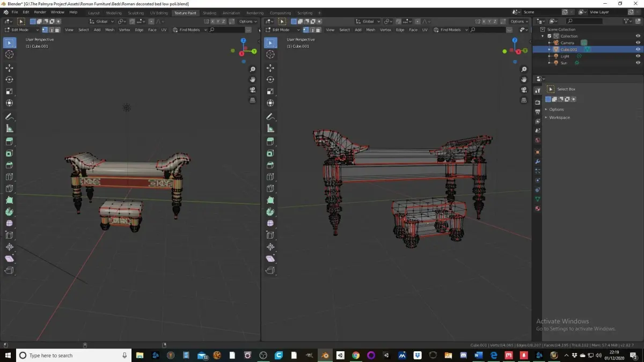Image resolution: width=644 pixels, height=362 pixels.
Task: Select the Bevel tool in the left viewport
Action: (9, 165)
